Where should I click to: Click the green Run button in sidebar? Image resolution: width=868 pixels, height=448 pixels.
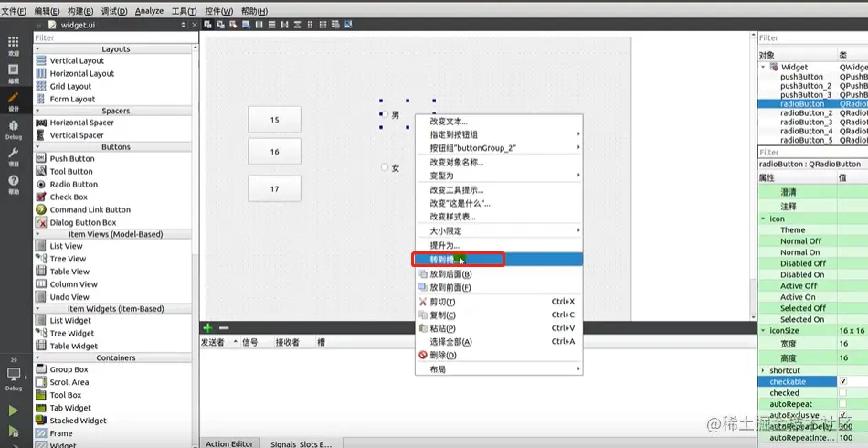point(13,411)
